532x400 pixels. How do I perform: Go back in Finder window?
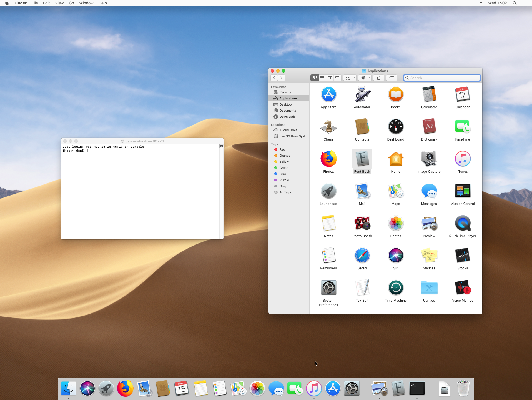(274, 78)
